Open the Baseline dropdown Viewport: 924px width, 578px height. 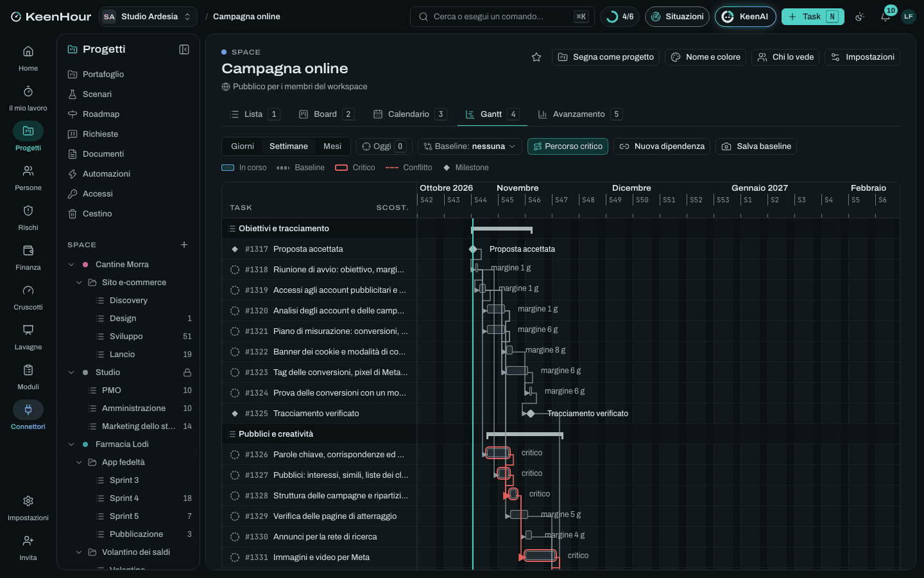coord(470,146)
